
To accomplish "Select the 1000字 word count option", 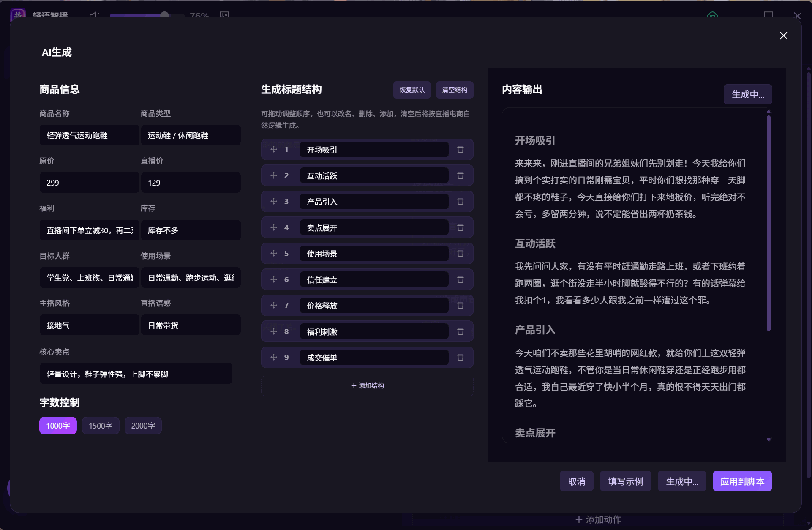I will [58, 426].
